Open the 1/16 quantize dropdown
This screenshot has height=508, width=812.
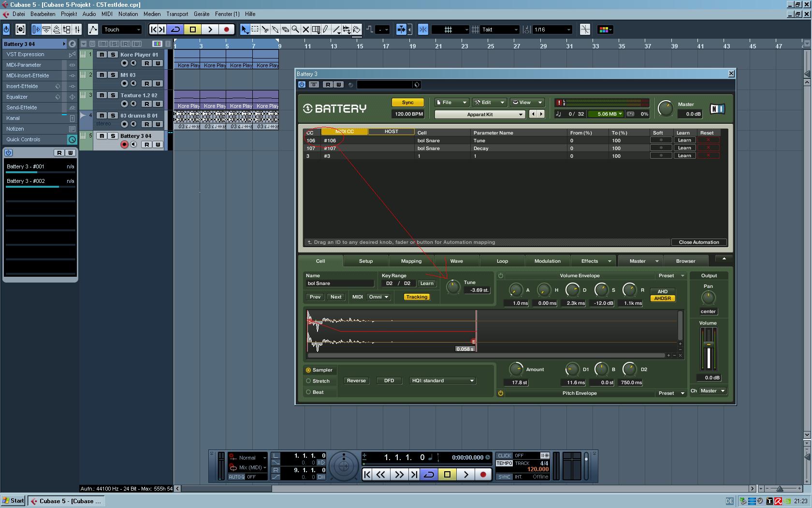pos(552,30)
